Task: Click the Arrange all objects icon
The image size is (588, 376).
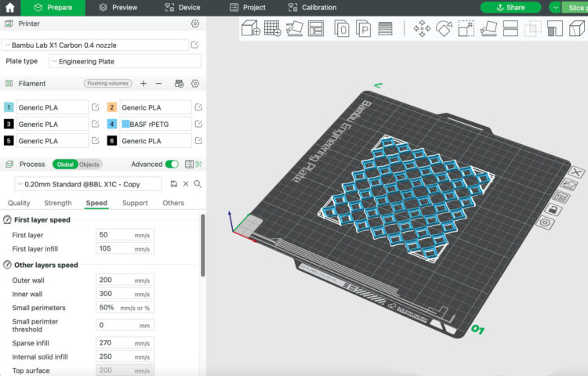Action: pos(316,29)
